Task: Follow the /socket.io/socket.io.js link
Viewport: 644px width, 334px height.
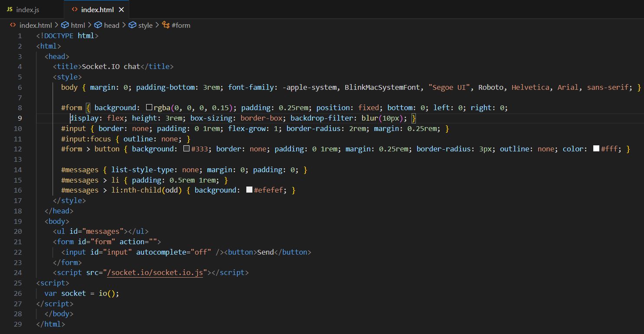Action: pyautogui.click(x=155, y=272)
